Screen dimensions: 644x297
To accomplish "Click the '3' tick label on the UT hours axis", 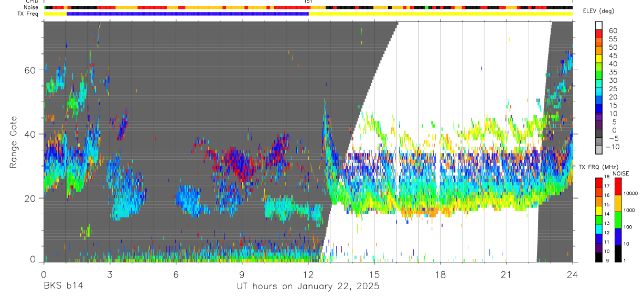I will (x=110, y=274).
